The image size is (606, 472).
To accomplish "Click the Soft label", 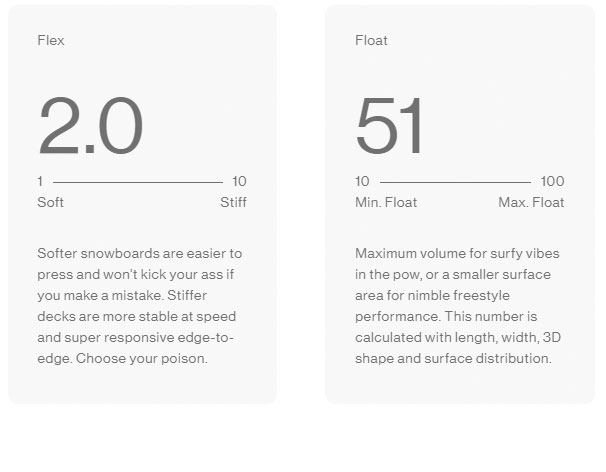I will [x=50, y=202].
